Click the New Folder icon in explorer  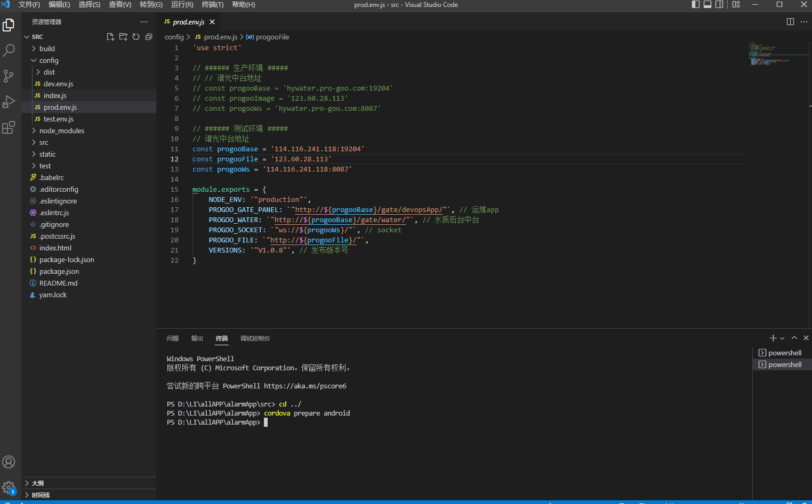pos(123,37)
